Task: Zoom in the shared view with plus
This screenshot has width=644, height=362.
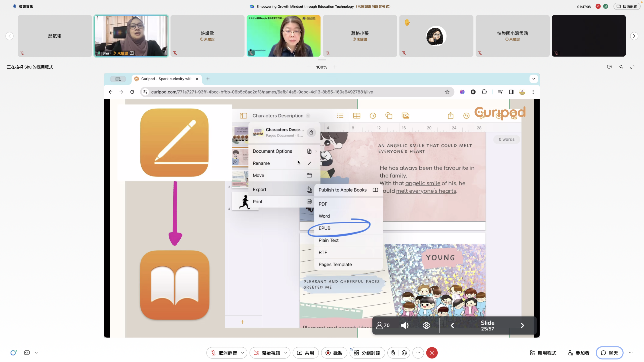Action: click(x=335, y=67)
